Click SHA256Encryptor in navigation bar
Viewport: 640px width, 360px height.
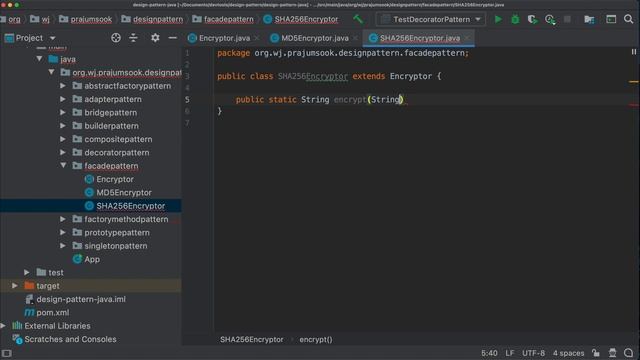(x=306, y=19)
